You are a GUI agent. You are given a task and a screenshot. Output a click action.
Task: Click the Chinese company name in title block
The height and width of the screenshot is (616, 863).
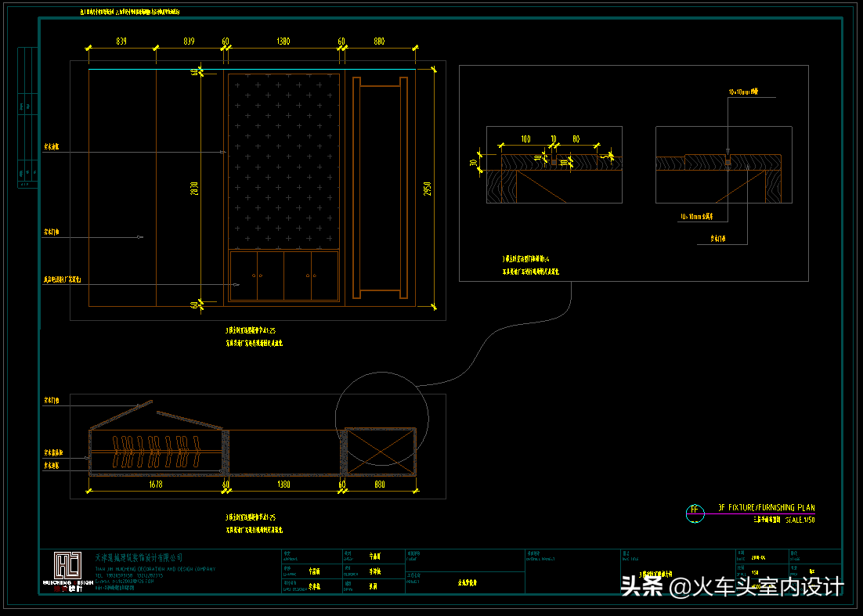pyautogui.click(x=139, y=558)
